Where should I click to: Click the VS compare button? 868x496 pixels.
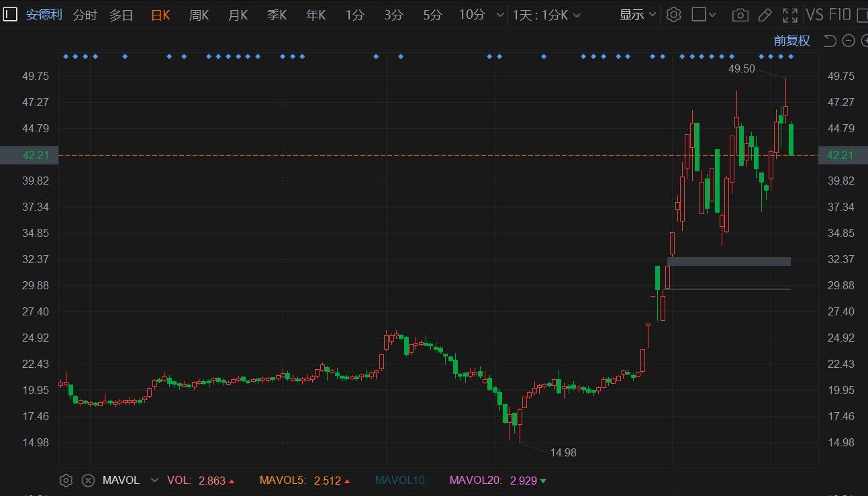[814, 15]
